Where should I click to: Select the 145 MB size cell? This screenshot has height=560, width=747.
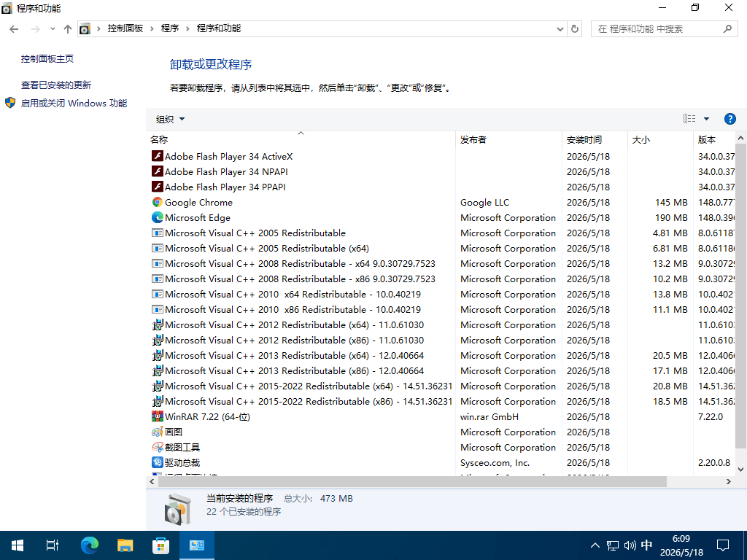pos(671,203)
